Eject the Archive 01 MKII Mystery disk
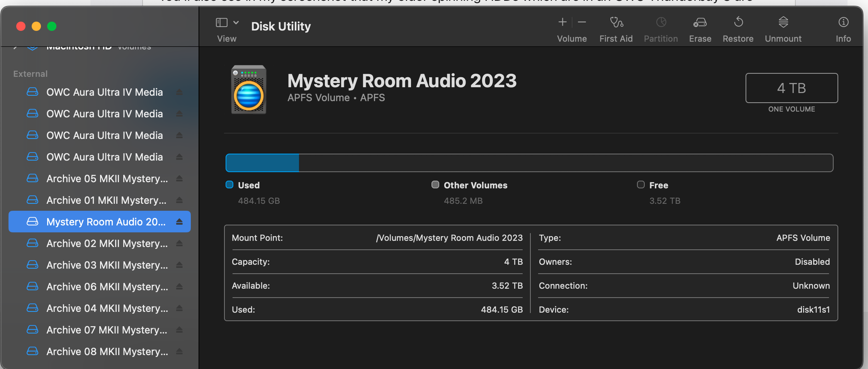 pyautogui.click(x=179, y=200)
